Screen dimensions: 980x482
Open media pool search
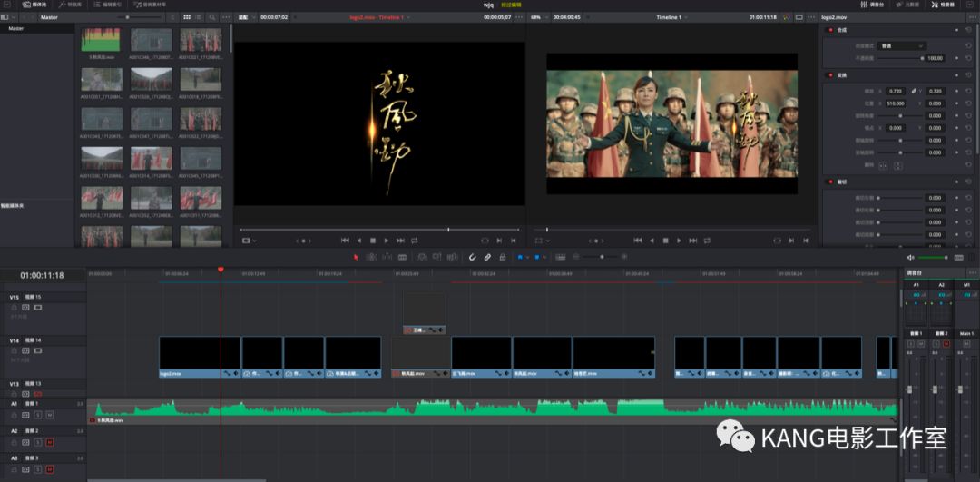(212, 17)
